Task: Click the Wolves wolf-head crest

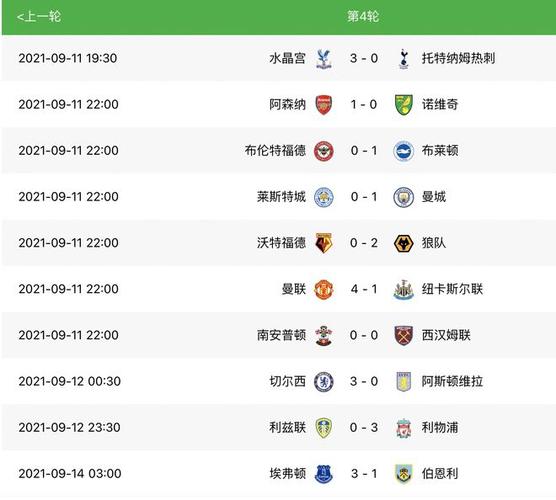Action: [404, 243]
